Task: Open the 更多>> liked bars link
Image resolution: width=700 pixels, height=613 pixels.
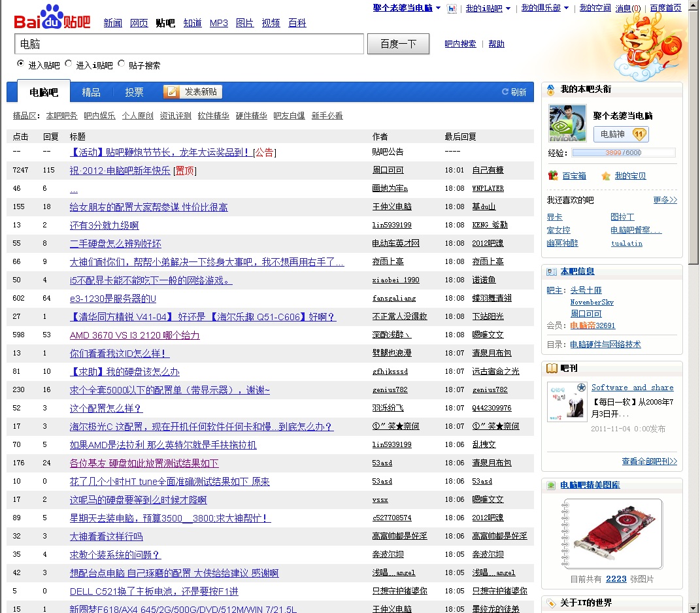Action: (665, 200)
